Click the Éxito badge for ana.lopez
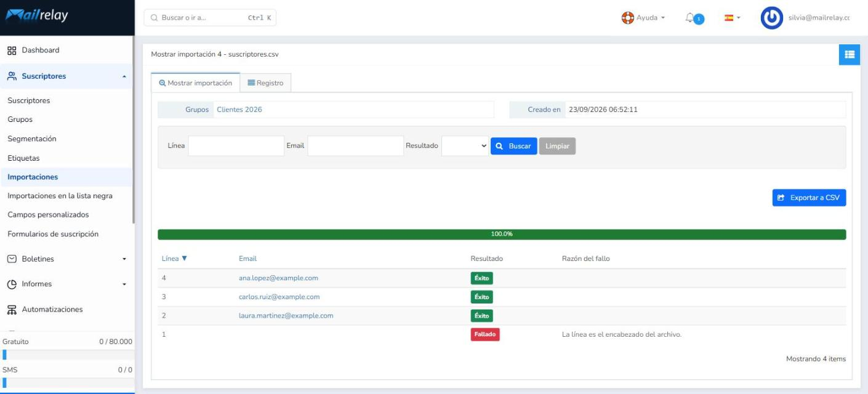 pos(482,278)
